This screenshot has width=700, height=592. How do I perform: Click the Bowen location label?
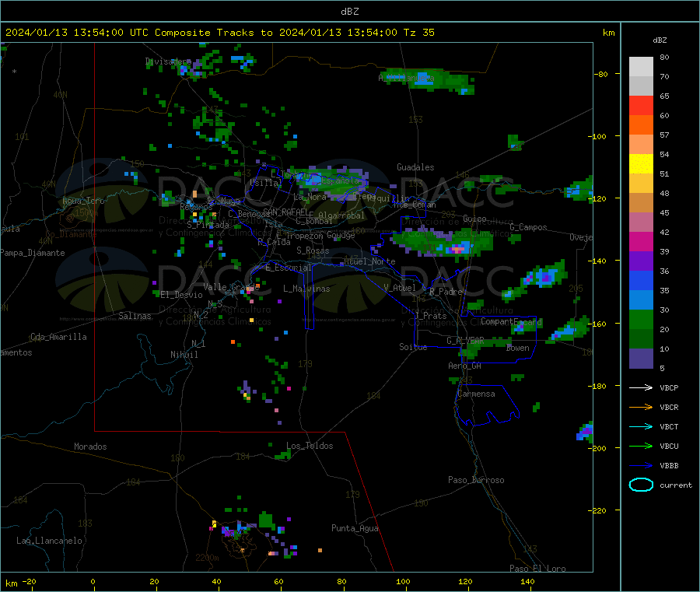click(517, 348)
